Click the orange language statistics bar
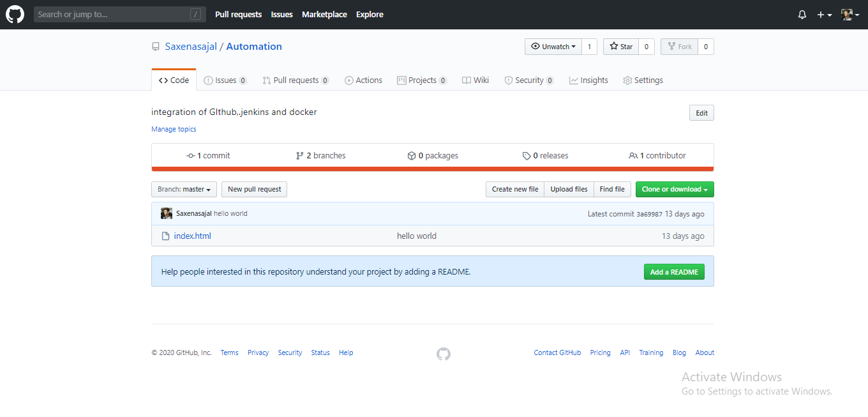This screenshot has width=868, height=417. 432,169
